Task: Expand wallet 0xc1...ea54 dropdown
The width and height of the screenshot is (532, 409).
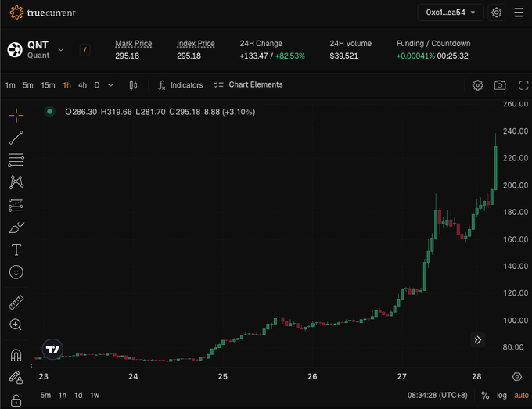Action: [x=450, y=13]
